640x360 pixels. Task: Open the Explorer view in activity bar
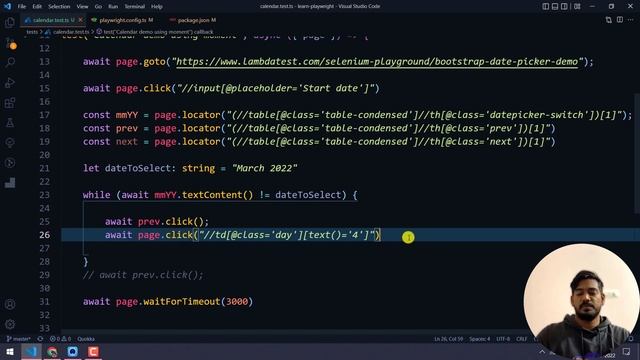[10, 22]
